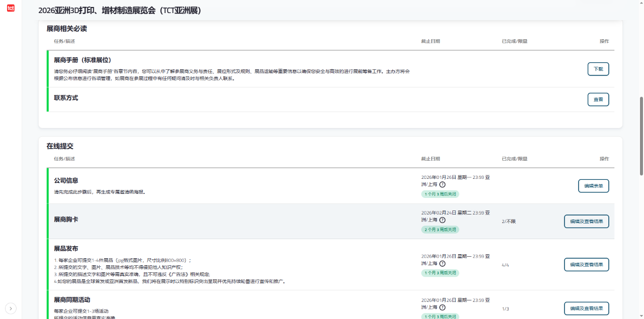
Task: Open 编辑表单 for 公司信息
Action: point(594,186)
